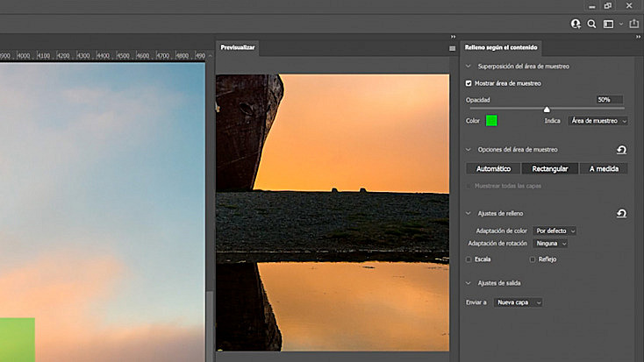The width and height of the screenshot is (644, 362).
Task: Collapse the Superposición del área de muestreo section
Action: click(x=469, y=66)
